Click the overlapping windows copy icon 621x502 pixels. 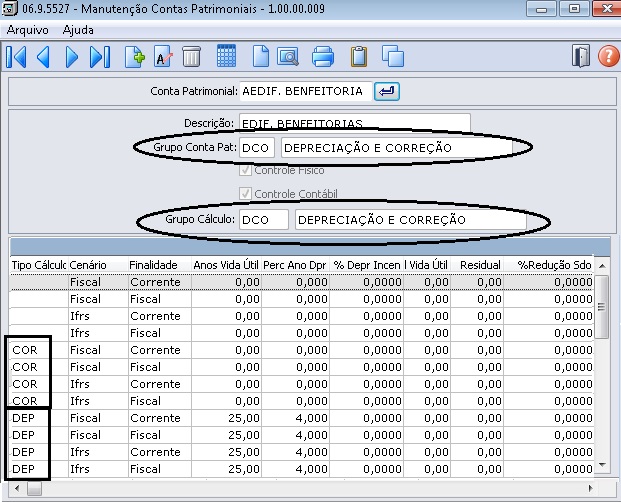point(393,56)
